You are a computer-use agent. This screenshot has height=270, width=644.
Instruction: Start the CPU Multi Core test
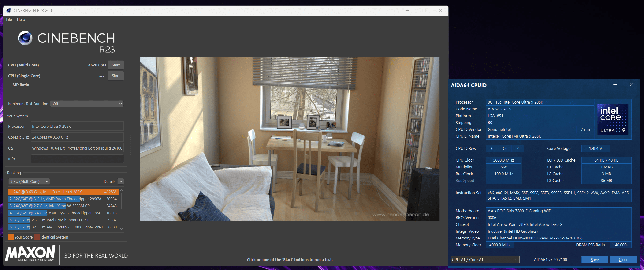[115, 65]
